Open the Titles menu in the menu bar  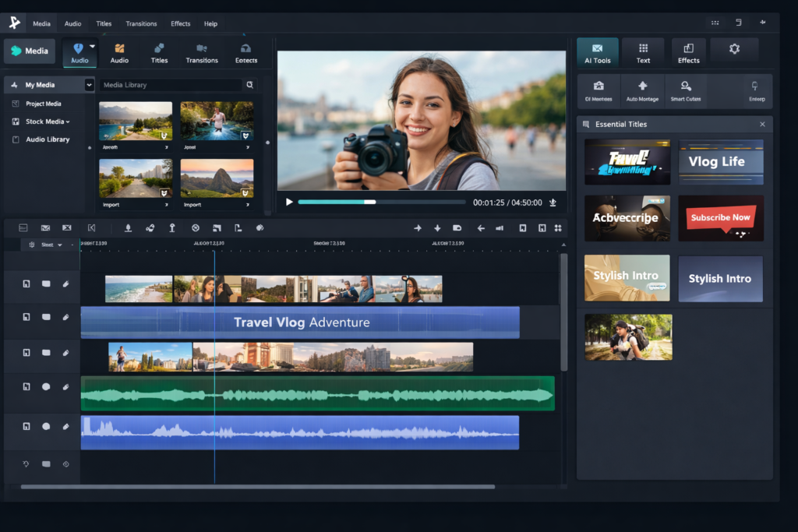pos(104,23)
